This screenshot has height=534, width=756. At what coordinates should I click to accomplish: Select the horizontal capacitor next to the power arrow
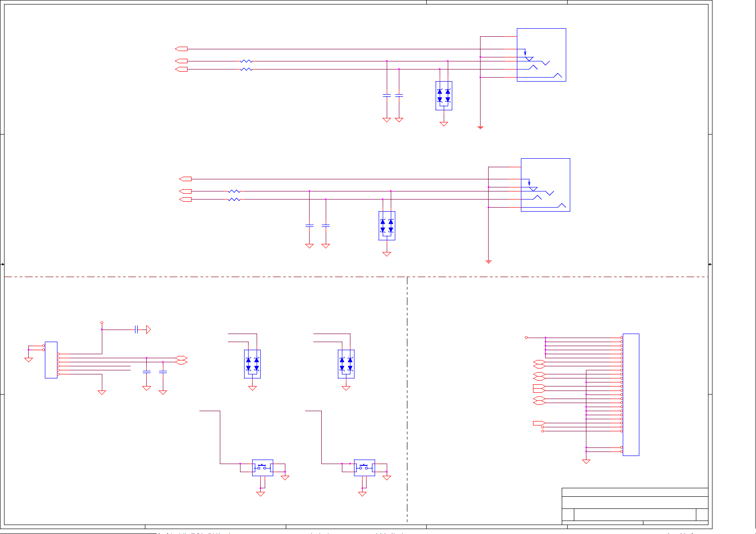tap(136, 330)
